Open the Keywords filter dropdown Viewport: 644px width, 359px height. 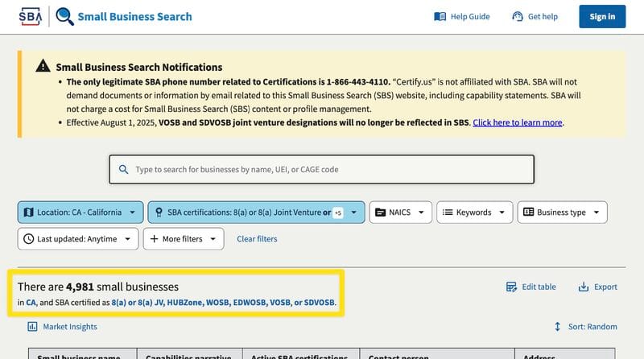tap(474, 213)
